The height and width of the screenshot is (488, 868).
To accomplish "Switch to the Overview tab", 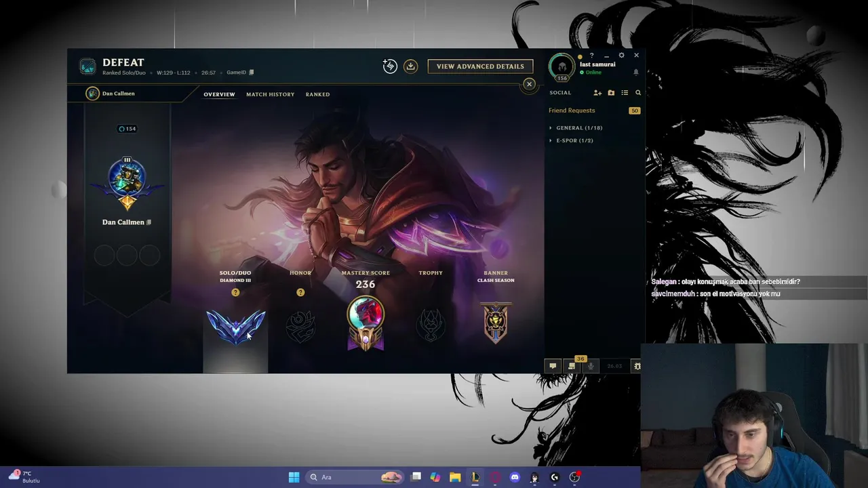I will (x=219, y=94).
